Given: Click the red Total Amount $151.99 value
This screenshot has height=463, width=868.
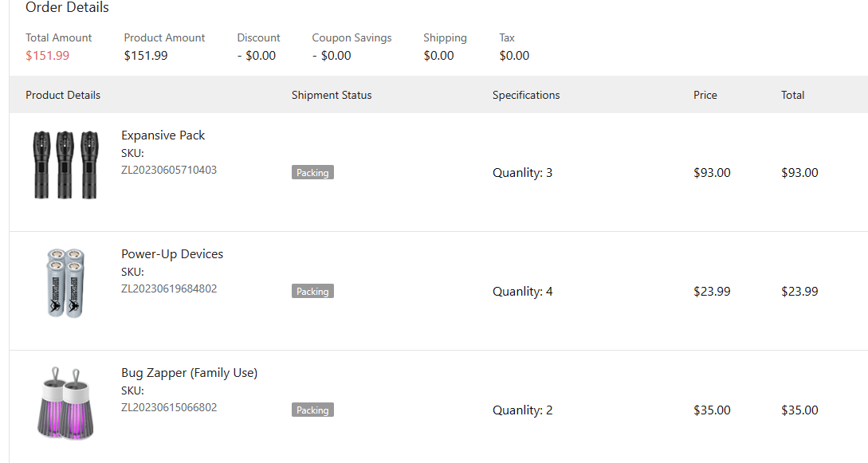Looking at the screenshot, I should tap(47, 56).
